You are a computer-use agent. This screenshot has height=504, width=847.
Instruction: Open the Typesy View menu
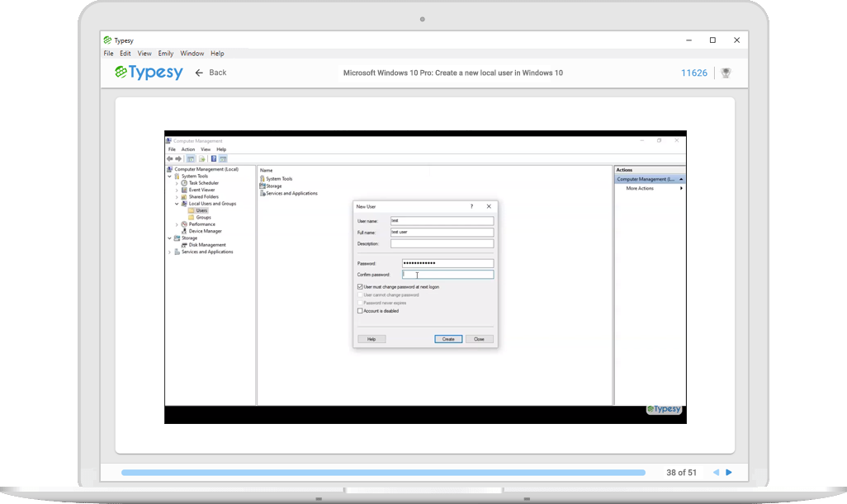coord(144,54)
